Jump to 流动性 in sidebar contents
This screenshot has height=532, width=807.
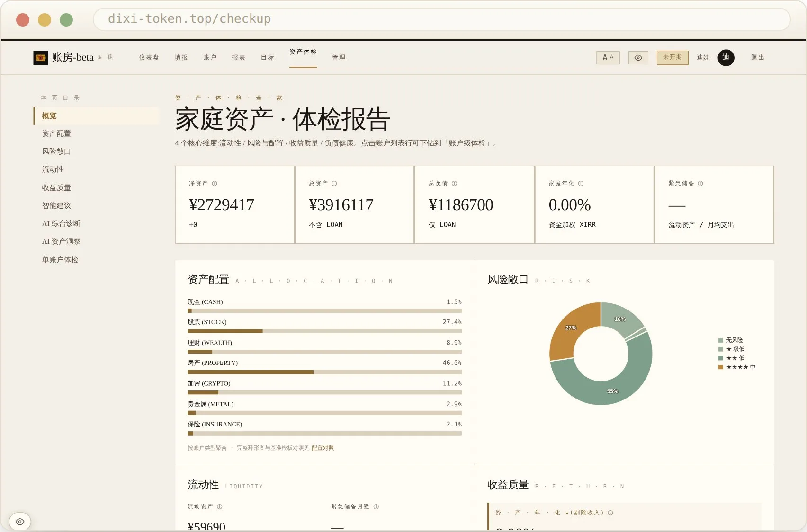53,169
